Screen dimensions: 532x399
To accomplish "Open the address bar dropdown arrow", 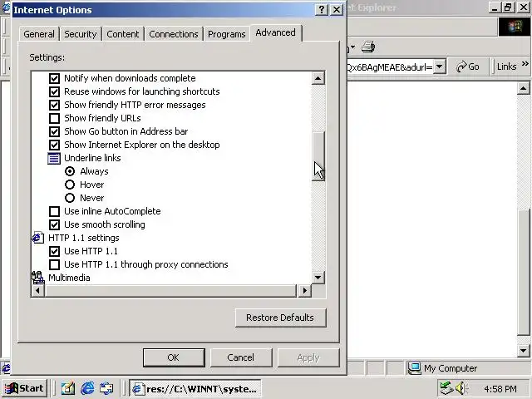I will tap(440, 66).
